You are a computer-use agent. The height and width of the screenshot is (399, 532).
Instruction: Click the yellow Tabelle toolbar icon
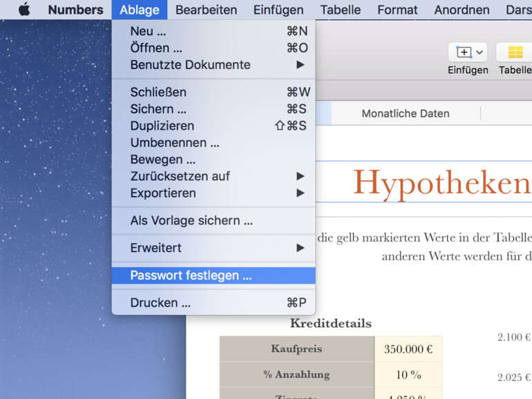[x=515, y=52]
